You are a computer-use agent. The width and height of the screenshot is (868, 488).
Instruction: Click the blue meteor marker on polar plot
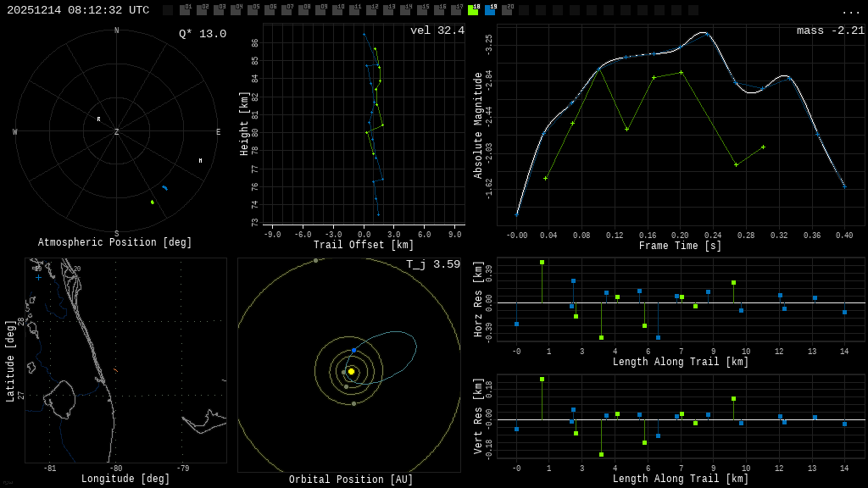(164, 187)
